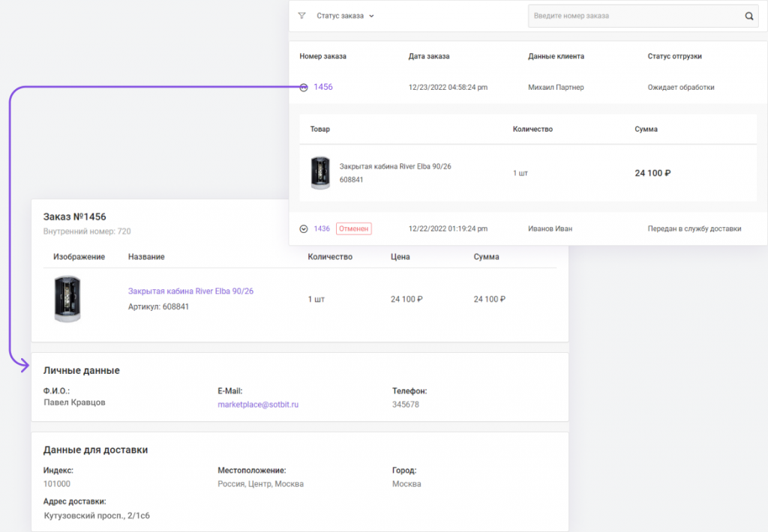Click status Передан в службу доставки
Viewport: 768px width, 532px height.
tap(694, 229)
